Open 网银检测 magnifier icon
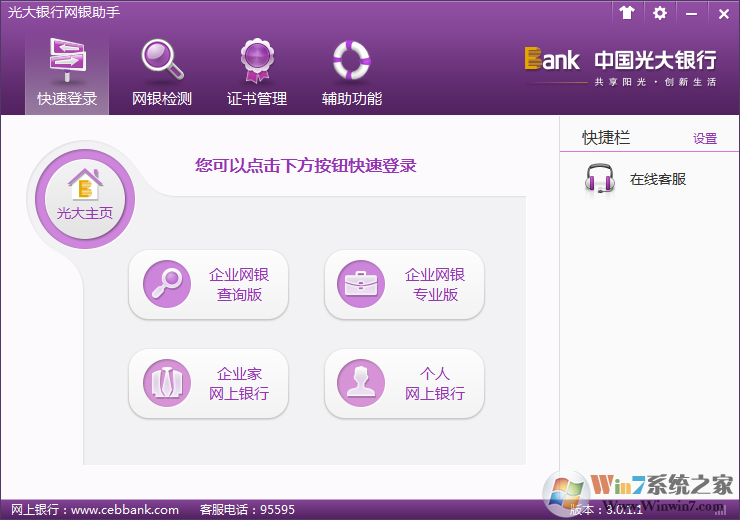The image size is (740, 520). click(161, 60)
